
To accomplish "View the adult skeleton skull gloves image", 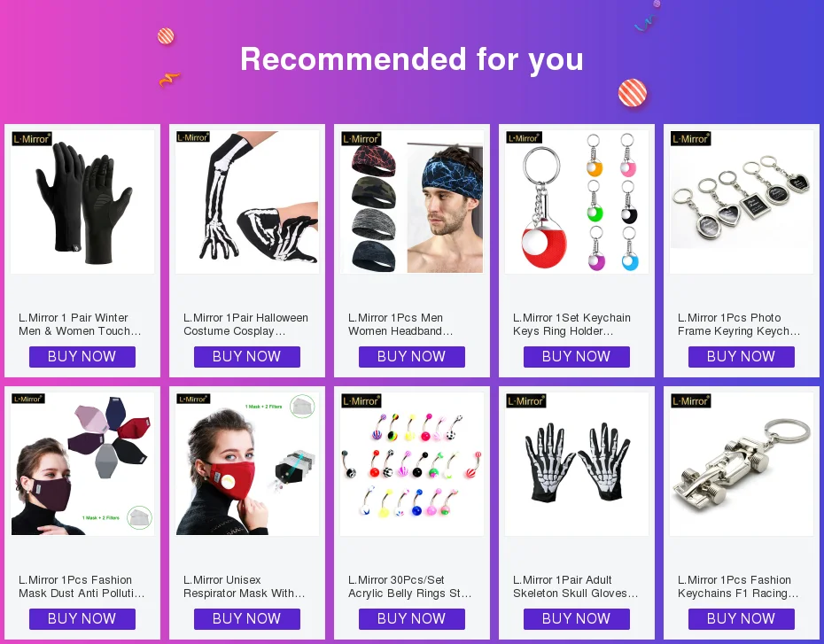I will (577, 464).
